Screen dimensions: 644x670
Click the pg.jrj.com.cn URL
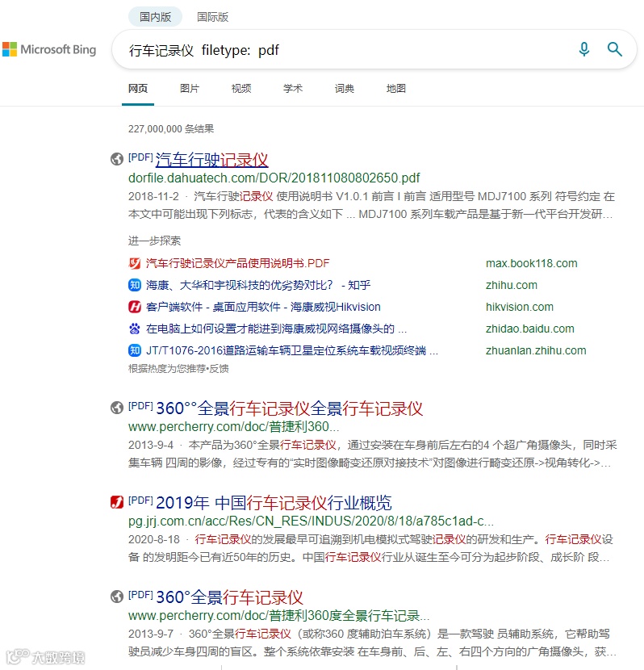coord(311,521)
